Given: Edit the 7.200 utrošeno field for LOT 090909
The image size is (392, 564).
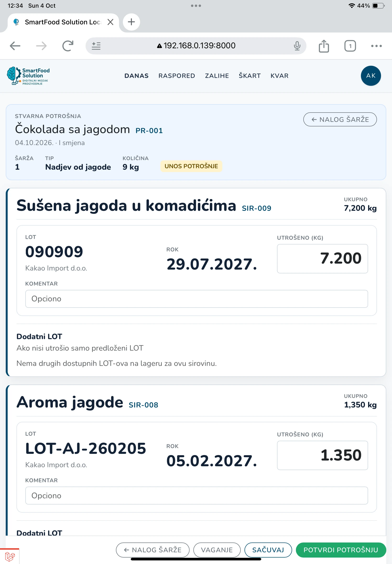Looking at the screenshot, I should pyautogui.click(x=322, y=259).
